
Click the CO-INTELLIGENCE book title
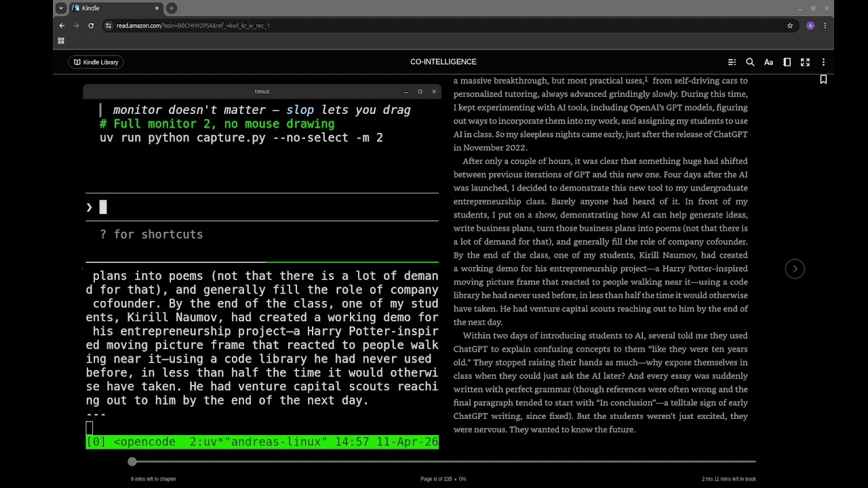click(x=443, y=62)
